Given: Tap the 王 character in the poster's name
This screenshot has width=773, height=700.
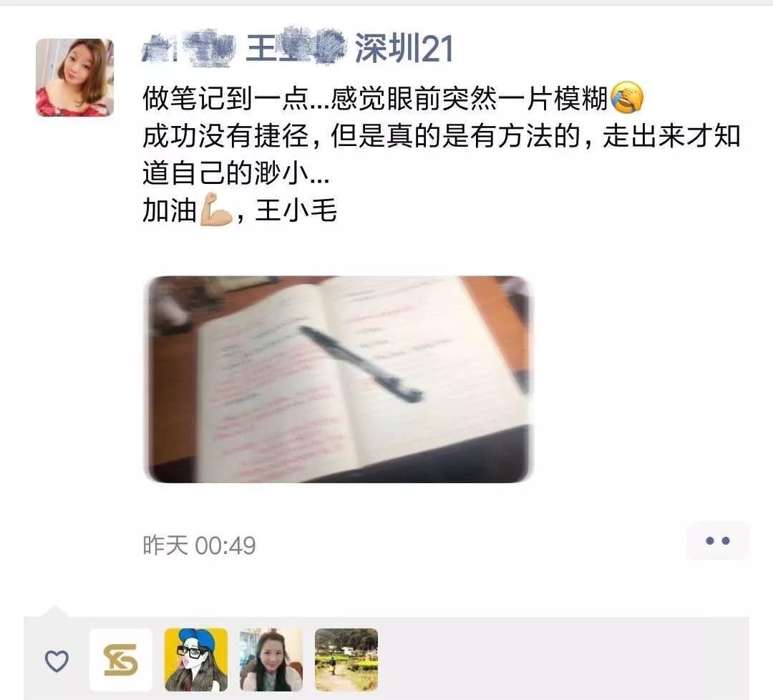Looking at the screenshot, I should (x=261, y=48).
